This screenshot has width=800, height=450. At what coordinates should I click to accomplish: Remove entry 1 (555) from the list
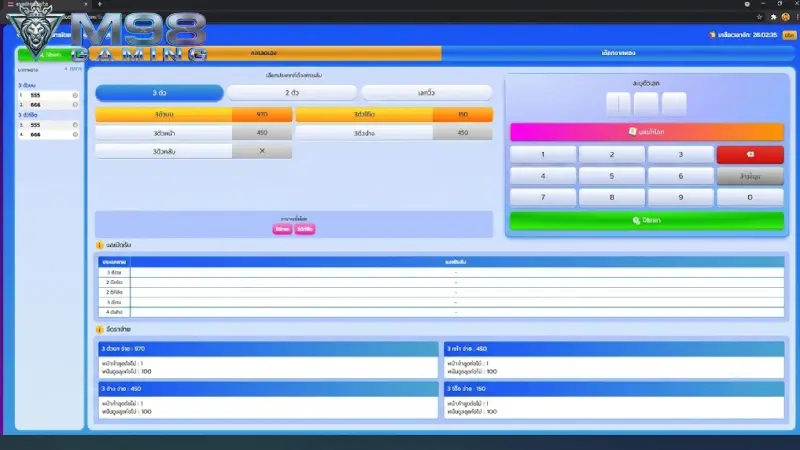tap(75, 95)
